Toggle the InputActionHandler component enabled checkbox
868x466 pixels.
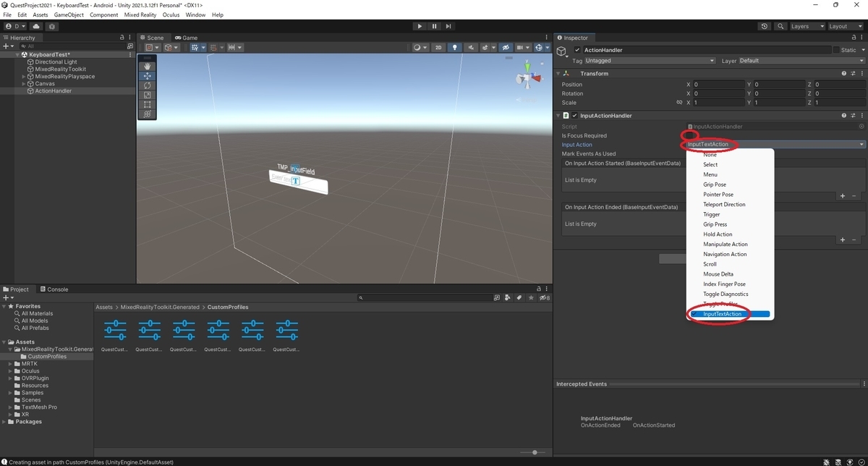click(575, 116)
